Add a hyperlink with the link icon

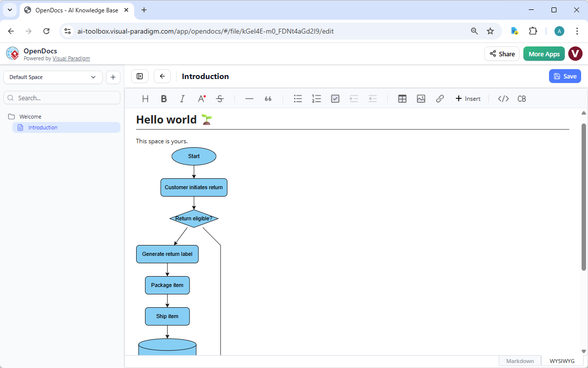440,98
